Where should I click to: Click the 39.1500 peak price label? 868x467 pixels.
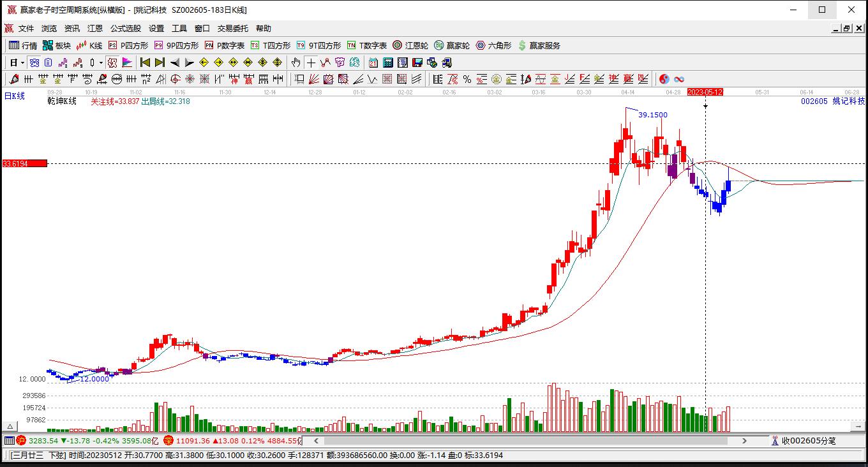pyautogui.click(x=653, y=115)
